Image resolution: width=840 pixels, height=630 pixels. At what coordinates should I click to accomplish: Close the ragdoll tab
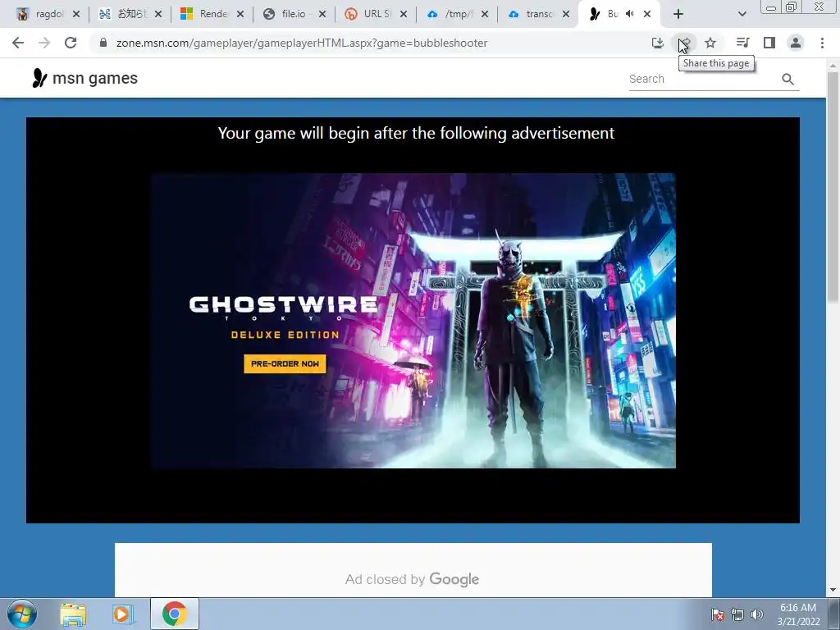tap(76, 14)
